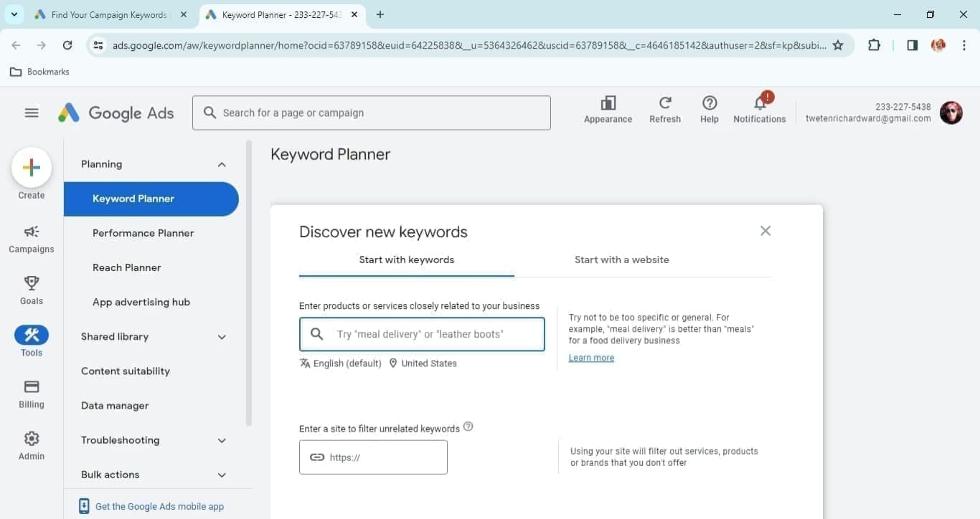Open Keyword Planner in the sidebar
The height and width of the screenshot is (519, 980).
[151, 199]
